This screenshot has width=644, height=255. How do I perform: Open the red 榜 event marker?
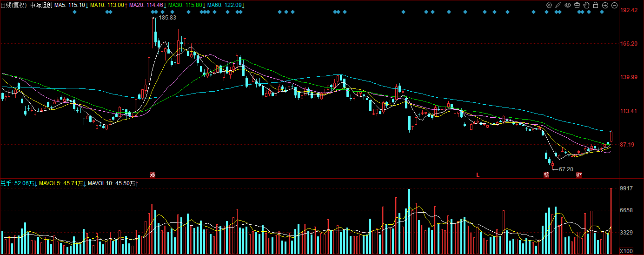(547, 175)
